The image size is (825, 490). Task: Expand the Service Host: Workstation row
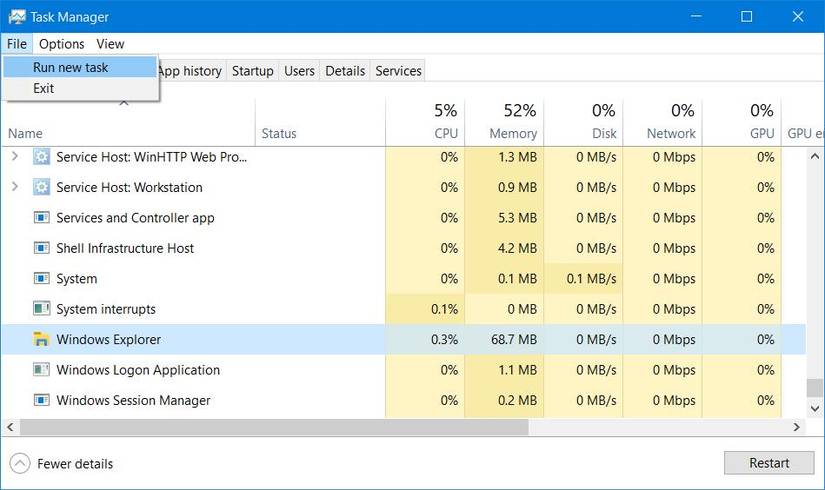(x=15, y=187)
